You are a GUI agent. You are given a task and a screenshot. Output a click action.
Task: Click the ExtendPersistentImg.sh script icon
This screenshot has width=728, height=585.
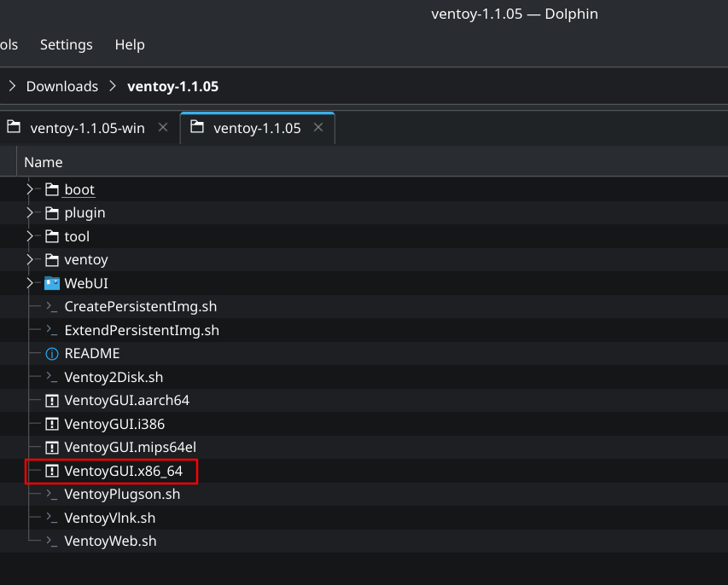tap(52, 330)
